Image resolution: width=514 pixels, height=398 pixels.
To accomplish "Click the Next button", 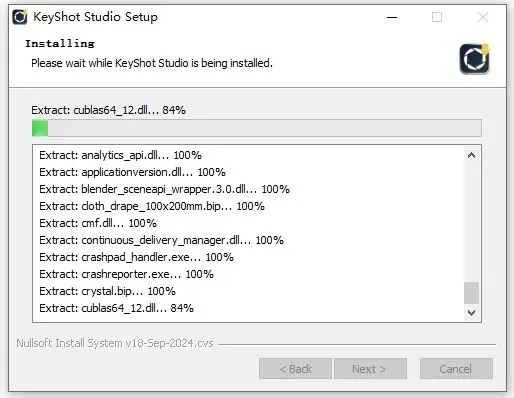I will coord(370,369).
